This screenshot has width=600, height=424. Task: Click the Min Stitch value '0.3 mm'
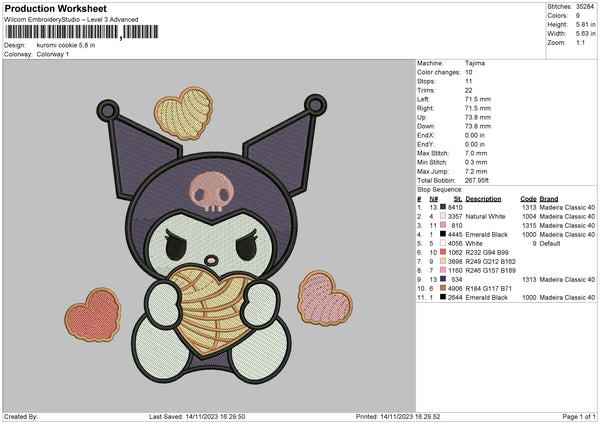tap(476, 162)
